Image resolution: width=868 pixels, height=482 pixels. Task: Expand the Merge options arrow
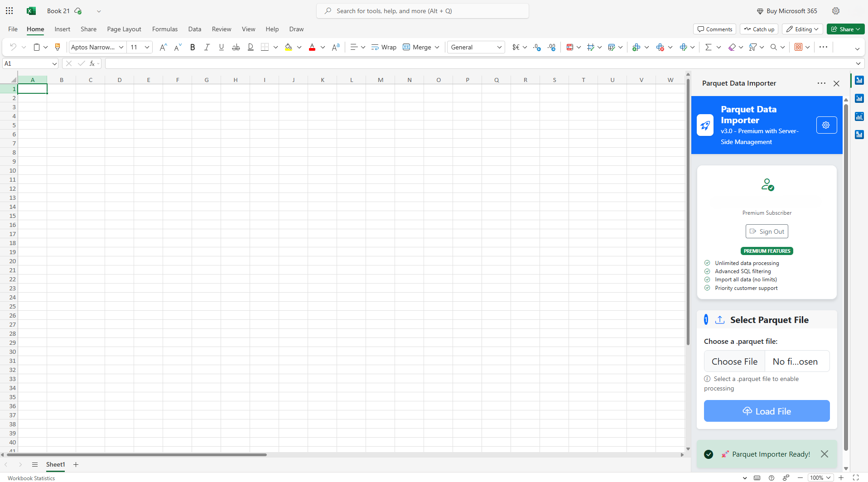click(437, 47)
